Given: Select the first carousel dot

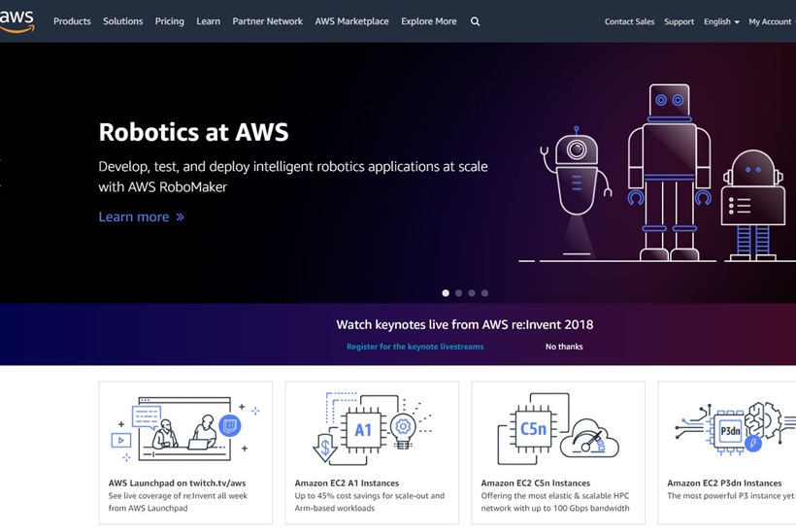Looking at the screenshot, I should coord(446,293).
